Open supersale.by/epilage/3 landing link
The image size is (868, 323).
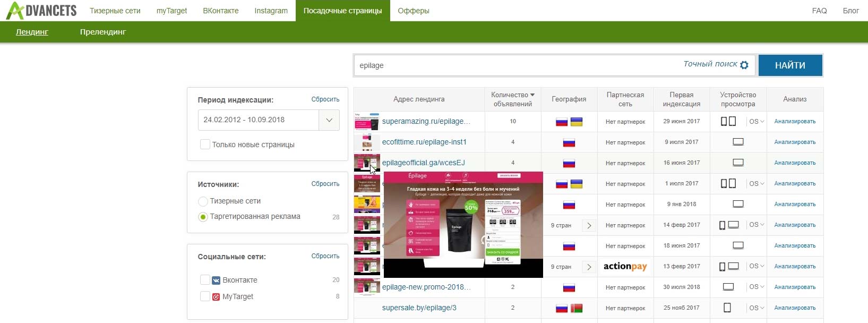pyautogui.click(x=419, y=308)
